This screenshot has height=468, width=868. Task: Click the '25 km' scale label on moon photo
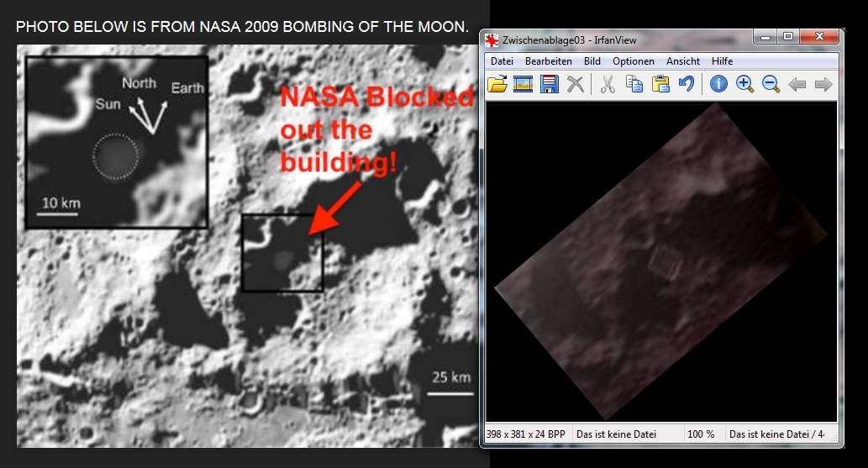451,378
